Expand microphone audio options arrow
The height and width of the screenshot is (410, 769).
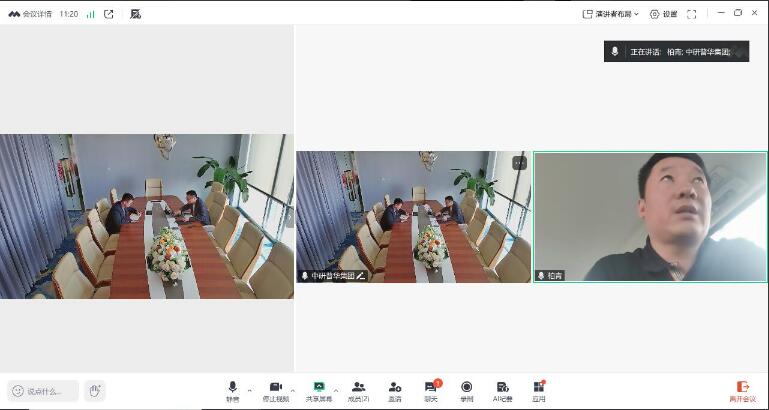pyautogui.click(x=249, y=390)
